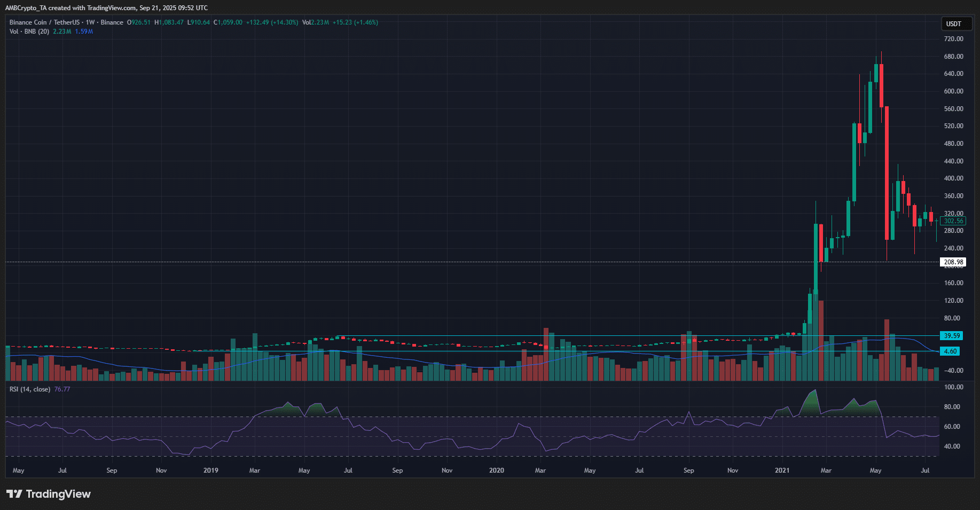
Task: Click the high value H1,083.47
Action: pos(169,22)
